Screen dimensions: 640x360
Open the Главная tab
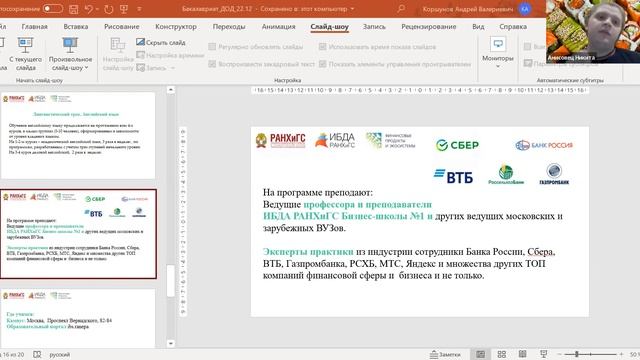click(35, 27)
